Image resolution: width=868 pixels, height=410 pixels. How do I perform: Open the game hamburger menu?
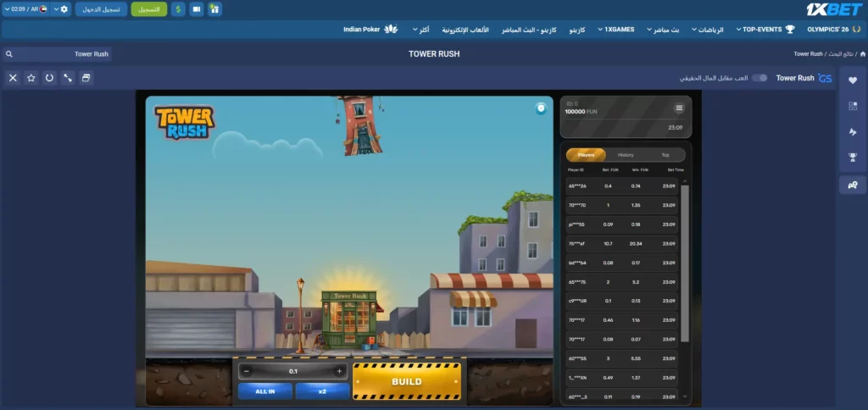[x=679, y=108]
